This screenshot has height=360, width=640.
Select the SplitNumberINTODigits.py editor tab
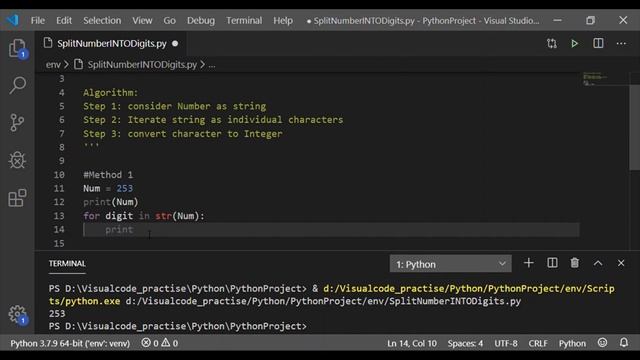pos(112,43)
